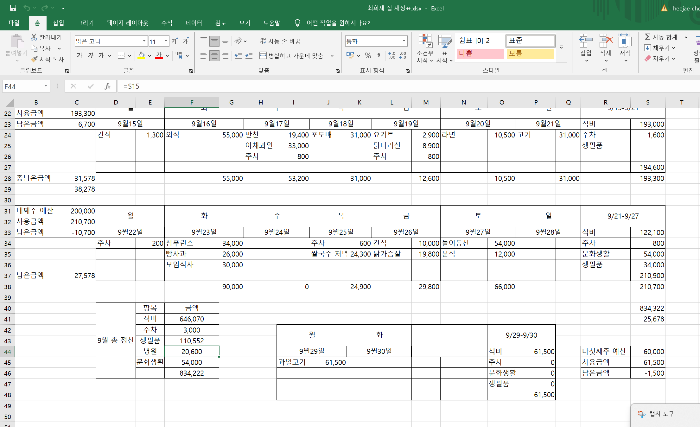Toggle wrap text

[280, 41]
